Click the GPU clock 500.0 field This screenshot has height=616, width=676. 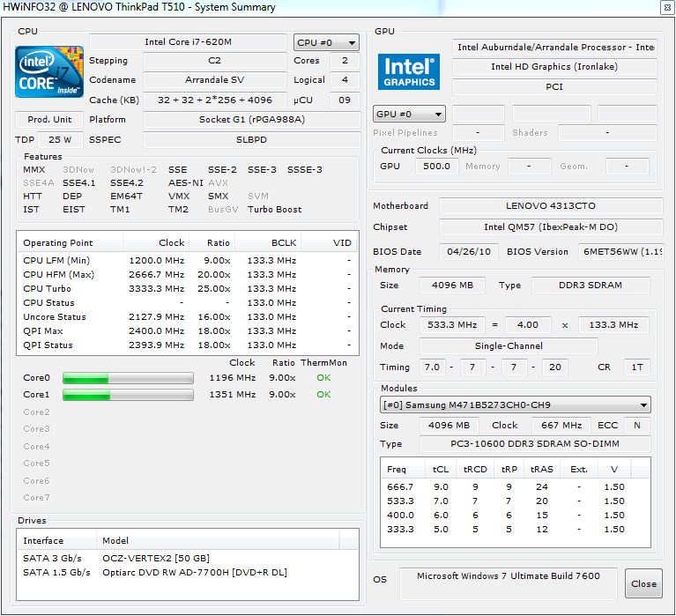(436, 167)
